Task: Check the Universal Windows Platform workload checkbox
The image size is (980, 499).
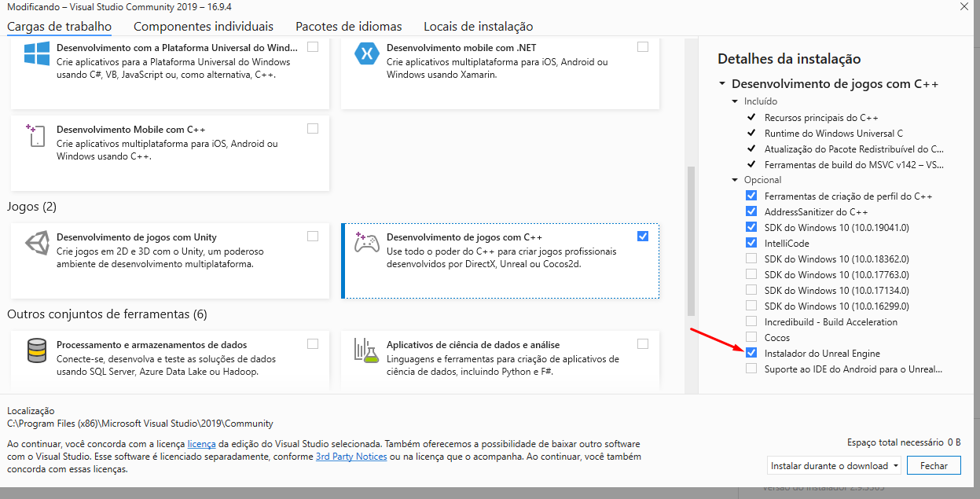Action: (313, 47)
